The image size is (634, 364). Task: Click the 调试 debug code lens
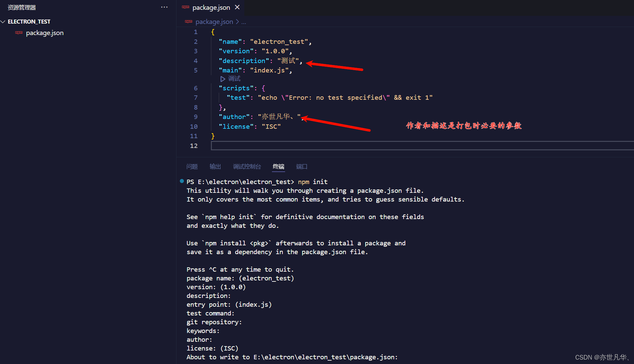(234, 79)
